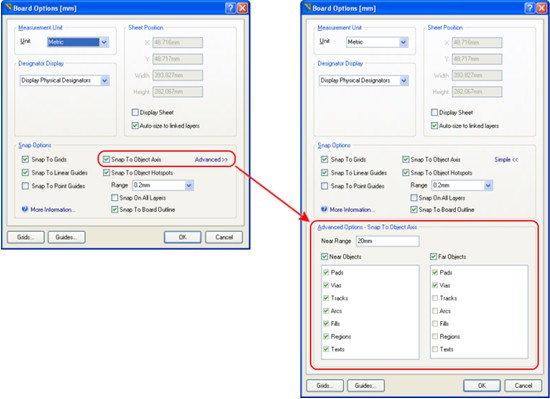Toggle Auto-size to linked layers in right dialog
This screenshot has height=399, width=550.
click(x=434, y=126)
